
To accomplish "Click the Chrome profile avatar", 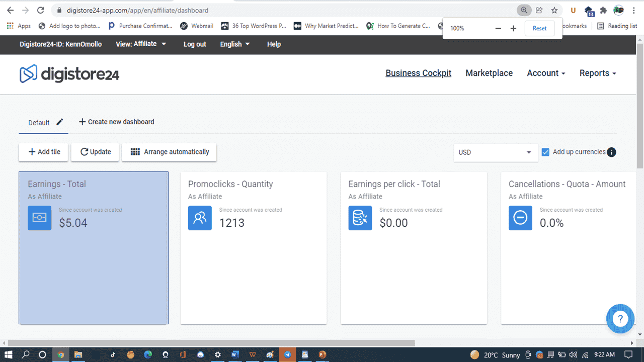I will pos(619,10).
